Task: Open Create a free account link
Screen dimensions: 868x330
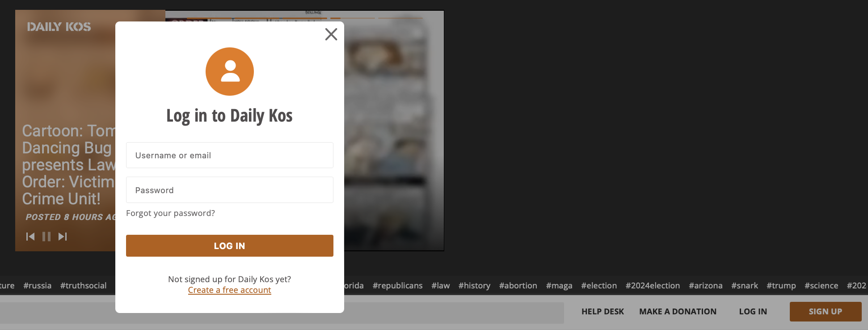Action: (x=230, y=290)
